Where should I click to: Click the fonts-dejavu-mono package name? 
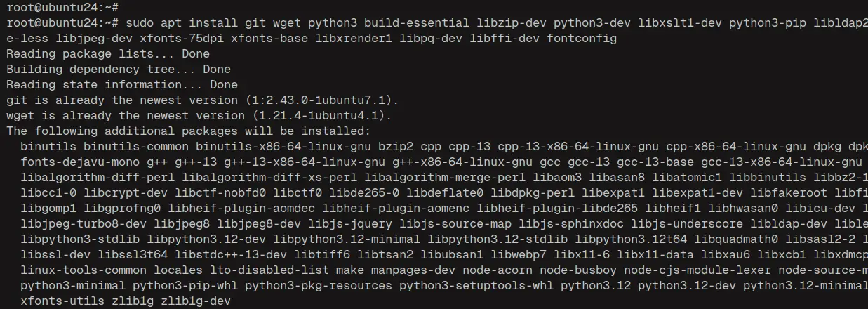[80, 162]
